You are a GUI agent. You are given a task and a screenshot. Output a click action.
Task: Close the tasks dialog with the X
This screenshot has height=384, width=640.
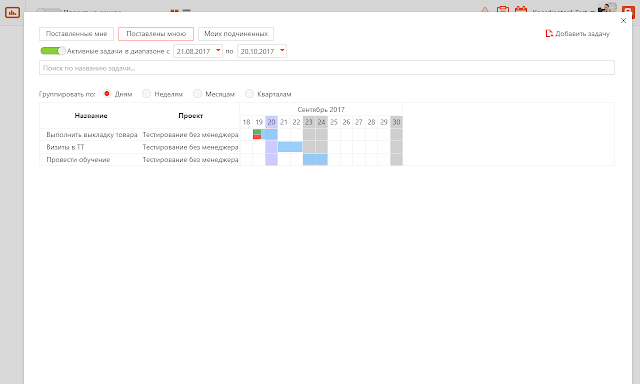tap(623, 20)
